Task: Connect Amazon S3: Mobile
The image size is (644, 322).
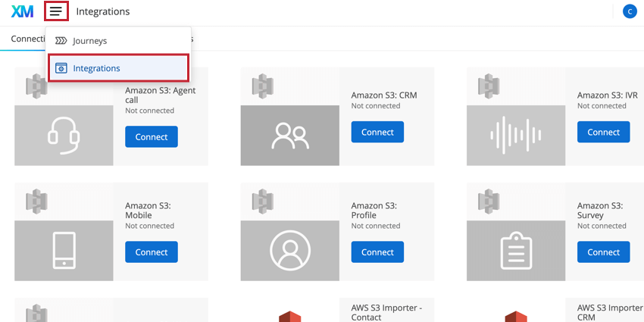Action: tap(152, 252)
